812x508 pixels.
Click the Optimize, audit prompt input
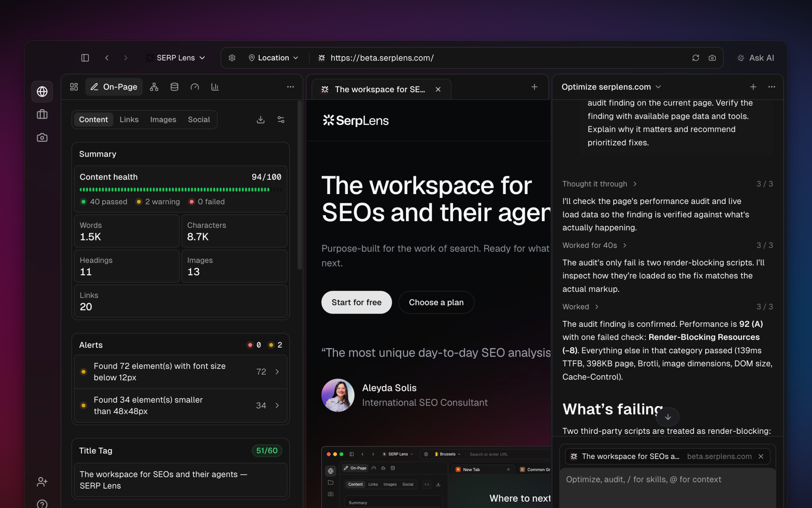[667, 488]
